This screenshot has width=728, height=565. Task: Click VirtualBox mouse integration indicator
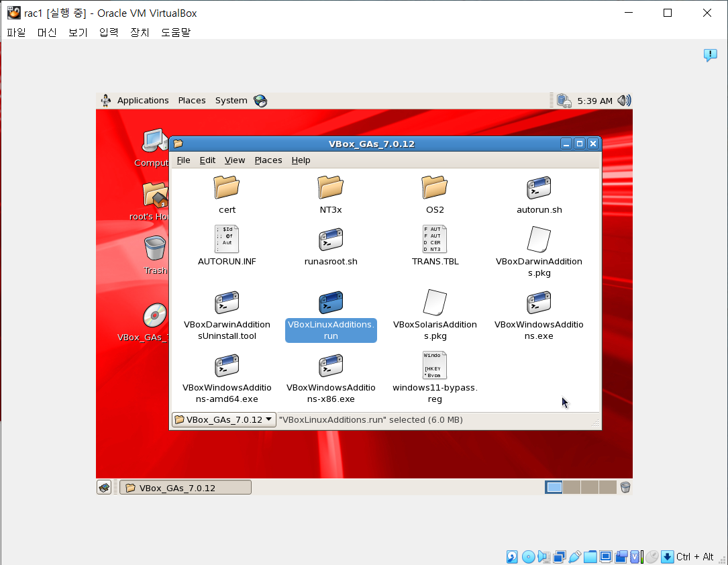[652, 557]
